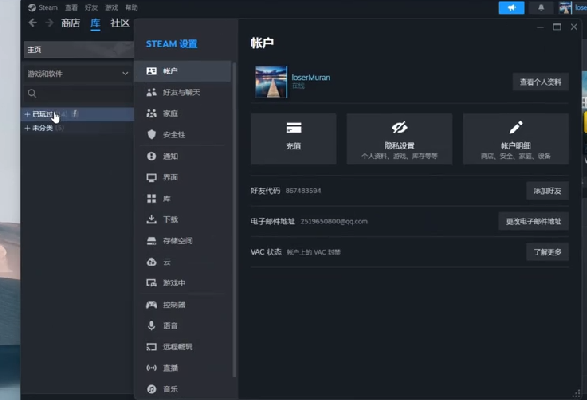Open the Steam menu in menu bar

tap(43, 7)
